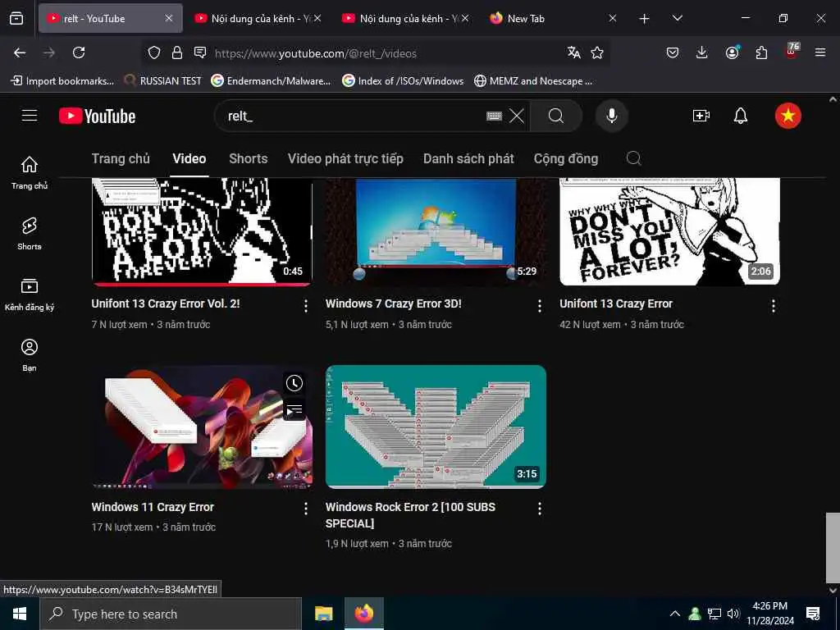Add Windows 11 Crazy Error to queue
The height and width of the screenshot is (630, 840).
pyautogui.click(x=294, y=410)
